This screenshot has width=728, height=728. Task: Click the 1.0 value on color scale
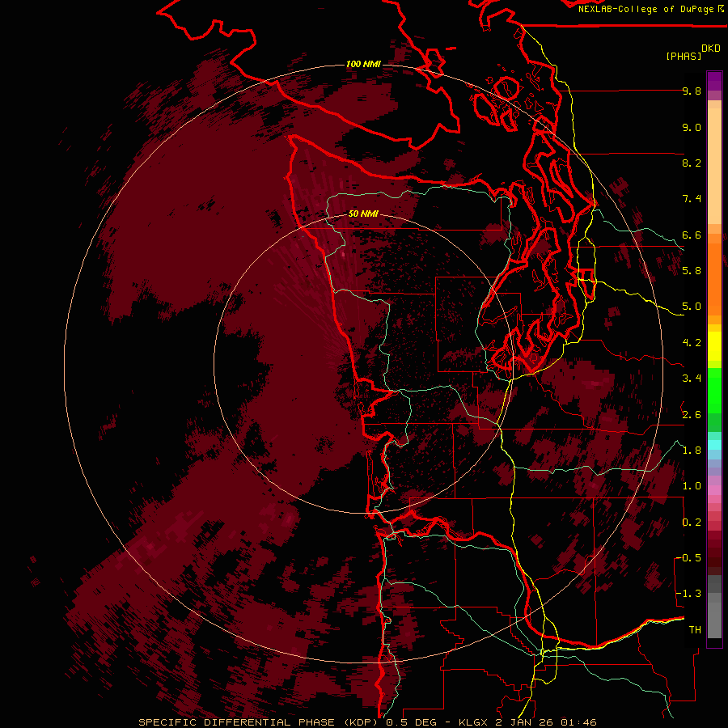pyautogui.click(x=692, y=486)
